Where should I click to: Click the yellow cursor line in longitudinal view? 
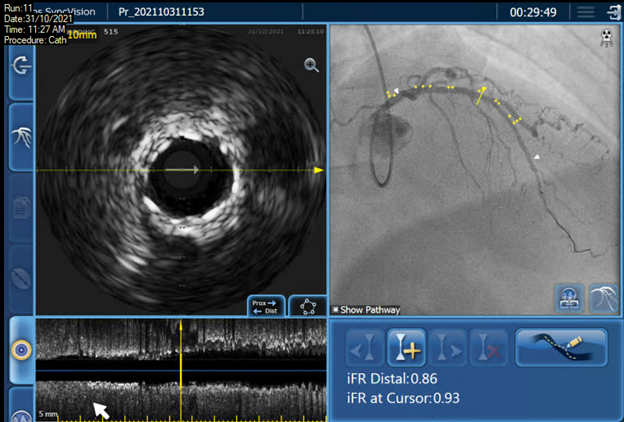[x=181, y=369]
